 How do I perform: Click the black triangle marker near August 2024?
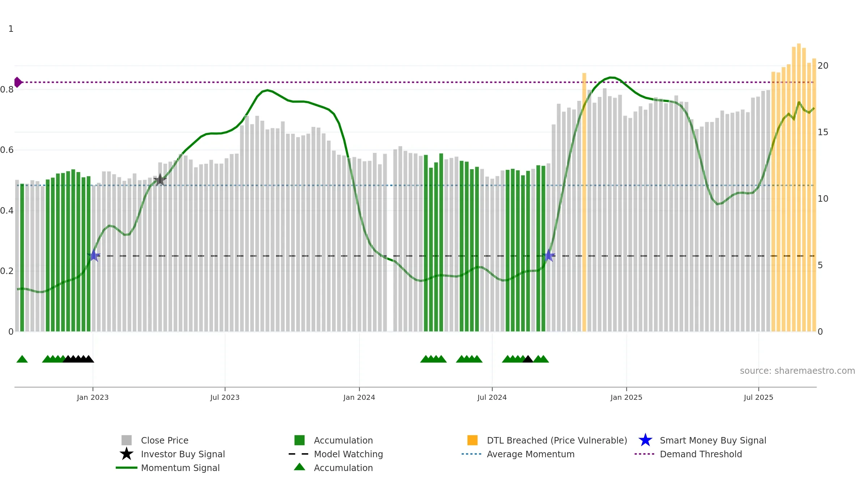tap(528, 359)
